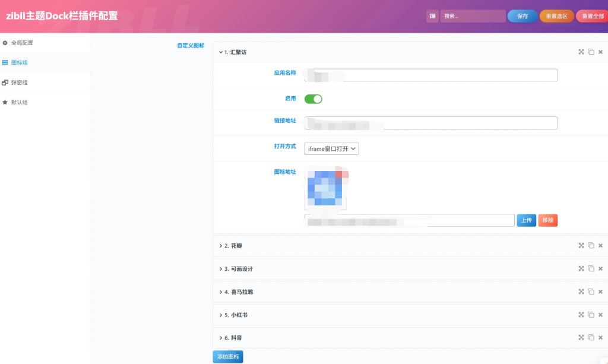The height and width of the screenshot is (364, 608).
Task: Clone the 可画设计 item via copy icon
Action: (591, 268)
